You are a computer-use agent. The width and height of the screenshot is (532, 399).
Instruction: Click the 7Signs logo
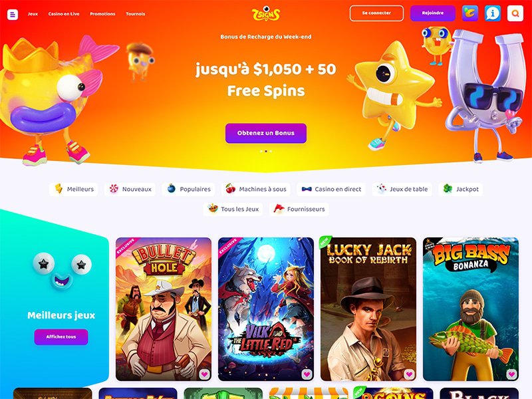tap(266, 14)
